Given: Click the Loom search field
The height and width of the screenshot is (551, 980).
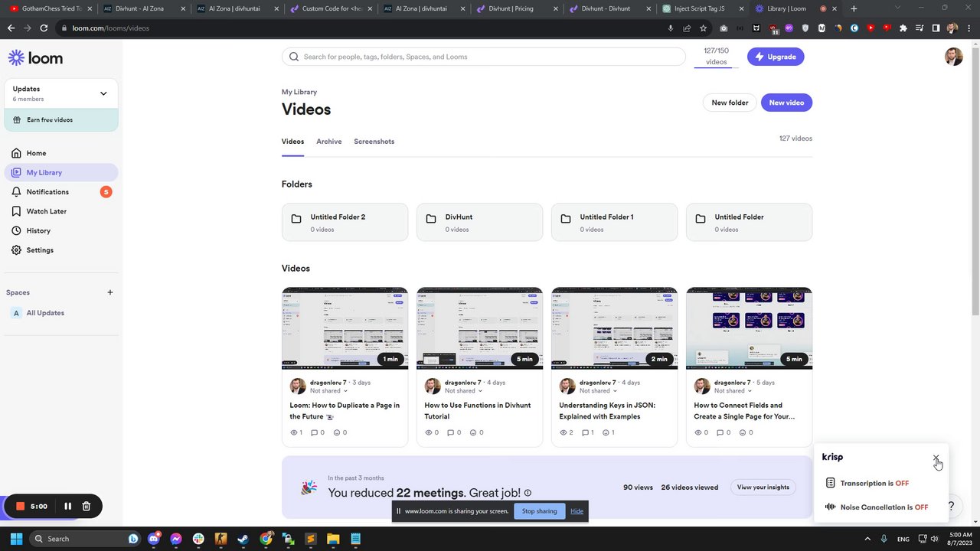Looking at the screenshot, I should coord(484,57).
